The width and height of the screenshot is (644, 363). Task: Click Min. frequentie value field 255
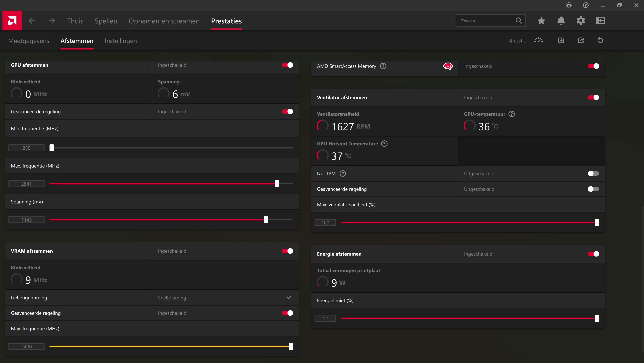pyautogui.click(x=27, y=148)
